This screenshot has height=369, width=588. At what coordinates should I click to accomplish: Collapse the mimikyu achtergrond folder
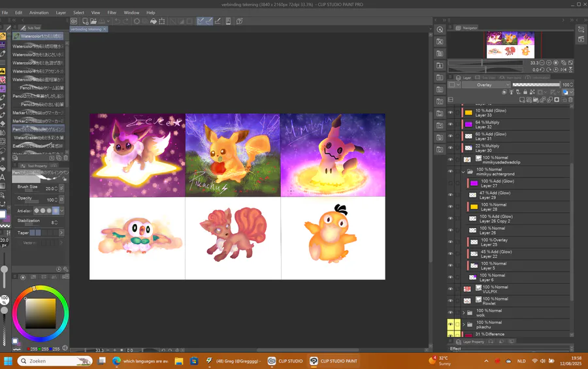click(463, 172)
